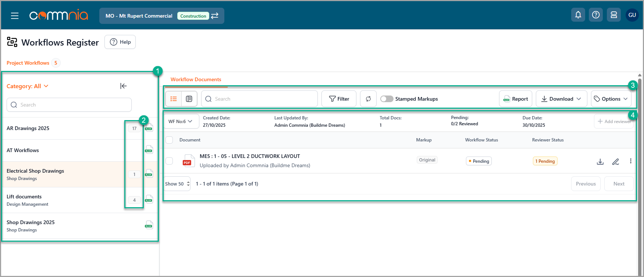The height and width of the screenshot is (277, 644).
Task: Check the select-all documents checkbox
Action: pyautogui.click(x=169, y=140)
